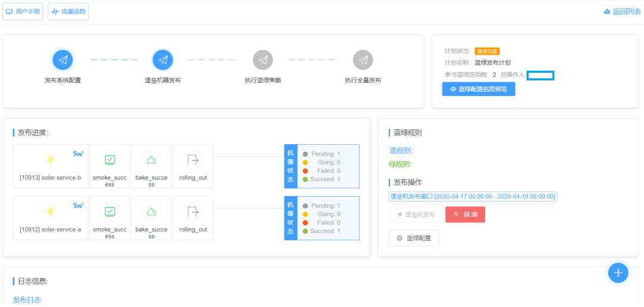644x307 pixels.
Task: Click the blue plus floating button
Action: [618, 272]
